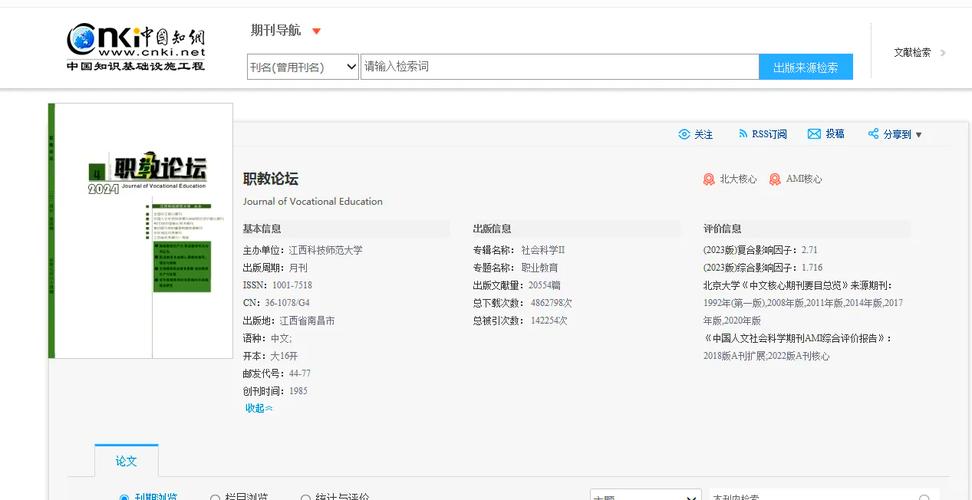Open the 期刊导航 red dropdown arrow

316,31
